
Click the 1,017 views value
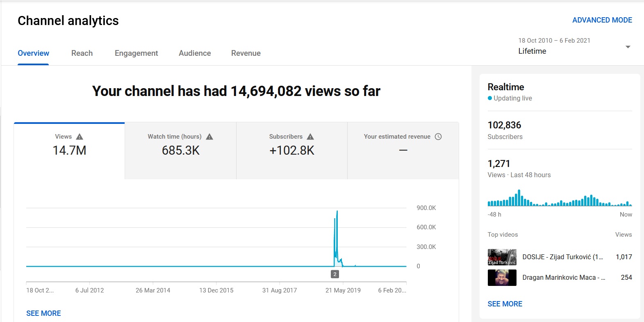(624, 257)
